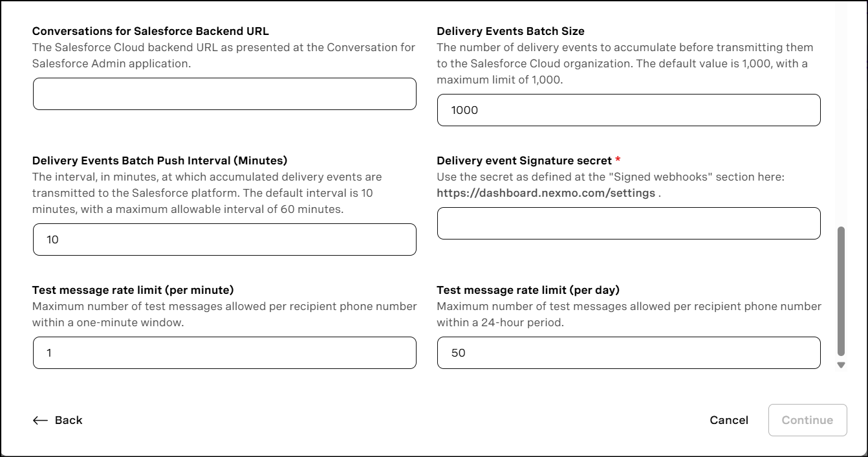This screenshot has height=457, width=868.
Task: Click the Delivery Events Batch Push Interval label
Action: click(160, 161)
